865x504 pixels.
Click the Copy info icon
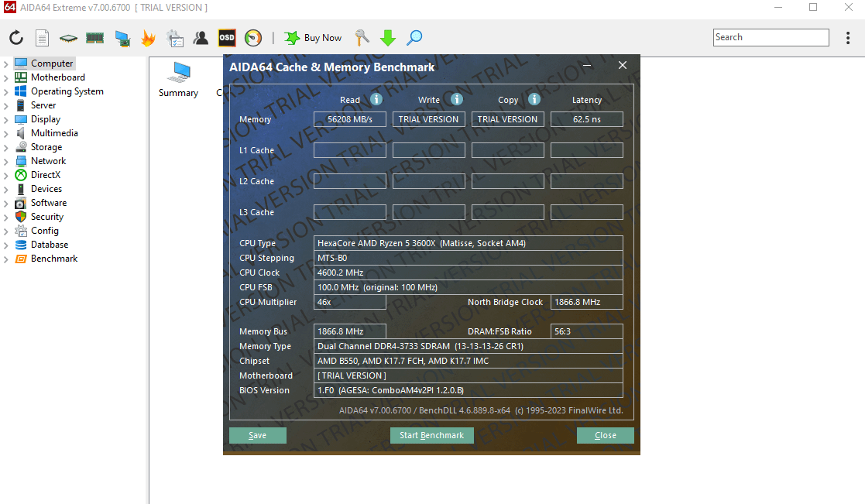click(534, 99)
